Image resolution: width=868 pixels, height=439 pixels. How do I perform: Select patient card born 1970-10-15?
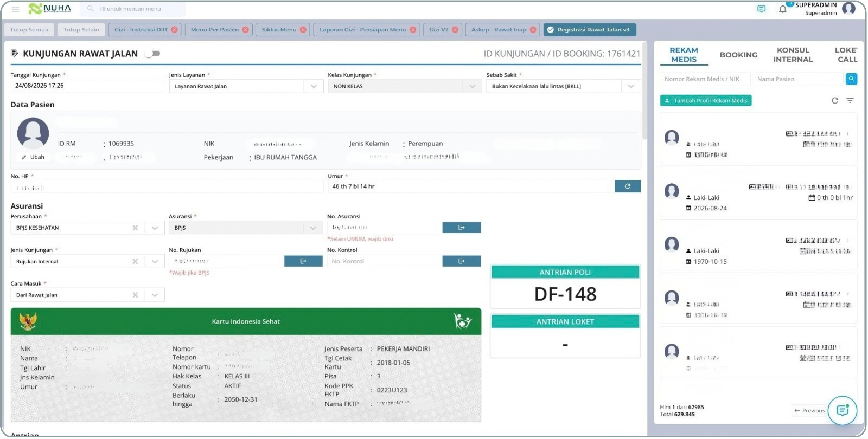(x=758, y=246)
